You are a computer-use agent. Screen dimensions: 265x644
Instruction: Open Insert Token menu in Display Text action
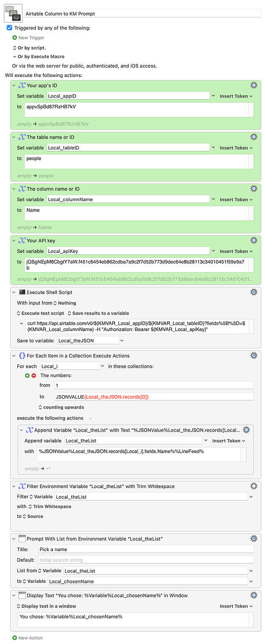coord(236,606)
